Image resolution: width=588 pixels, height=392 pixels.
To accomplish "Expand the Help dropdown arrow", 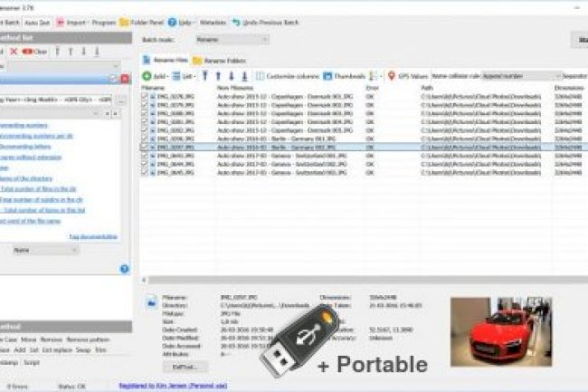I will pos(194,23).
